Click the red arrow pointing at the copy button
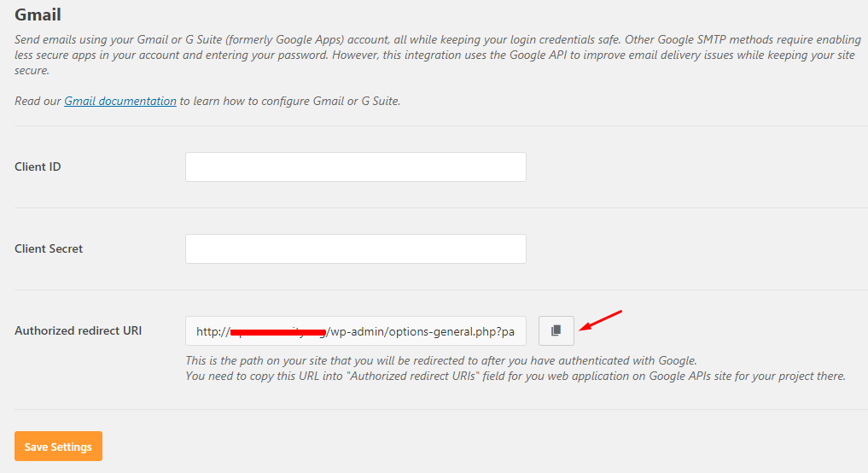 602,320
